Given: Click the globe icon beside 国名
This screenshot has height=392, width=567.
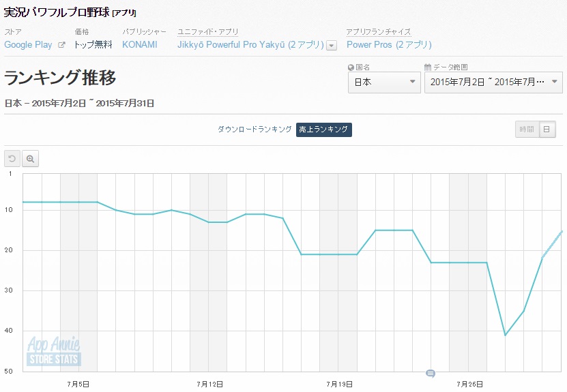Looking at the screenshot, I should point(351,67).
